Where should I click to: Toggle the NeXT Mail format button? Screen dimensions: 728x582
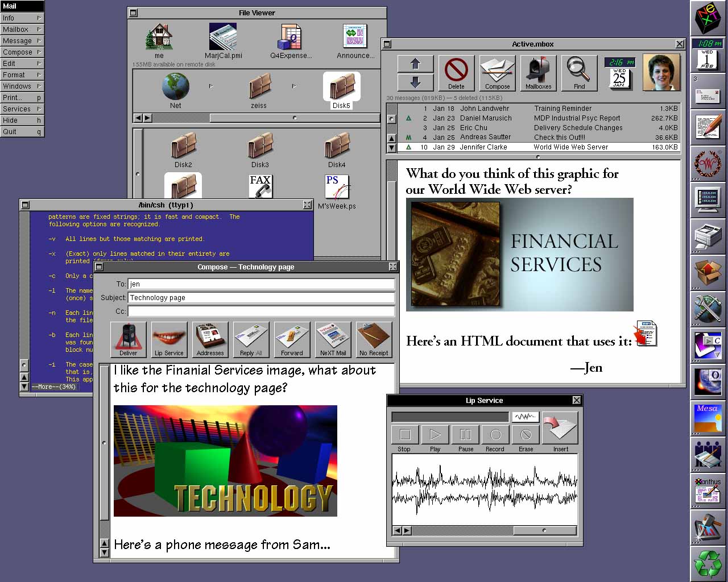point(333,339)
